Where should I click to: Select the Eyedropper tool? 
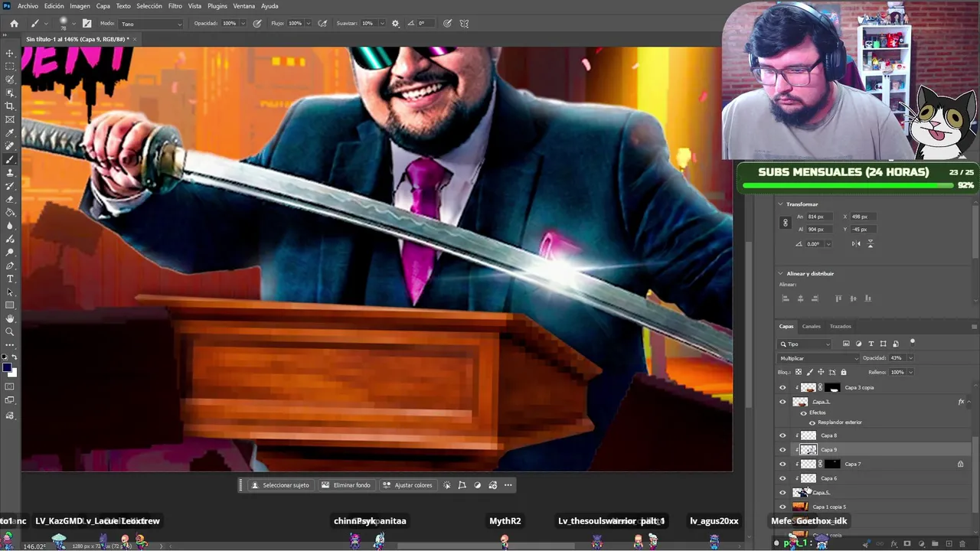[x=10, y=133]
